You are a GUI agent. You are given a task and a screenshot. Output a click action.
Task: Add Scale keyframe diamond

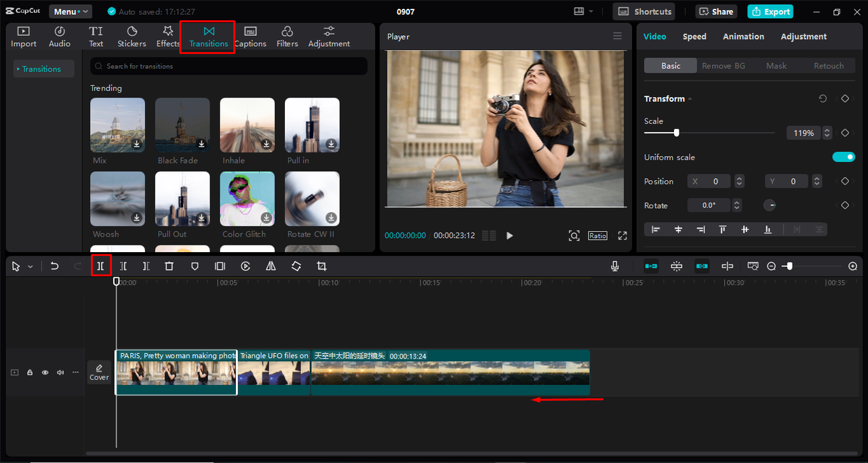[845, 133]
